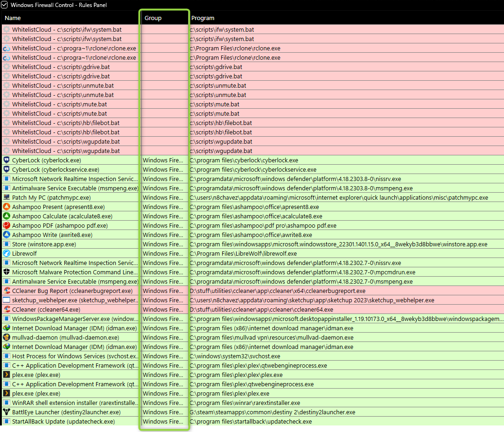504x432 pixels.
Task: Click the WinRAR shell extension installer icon
Action: (7, 403)
